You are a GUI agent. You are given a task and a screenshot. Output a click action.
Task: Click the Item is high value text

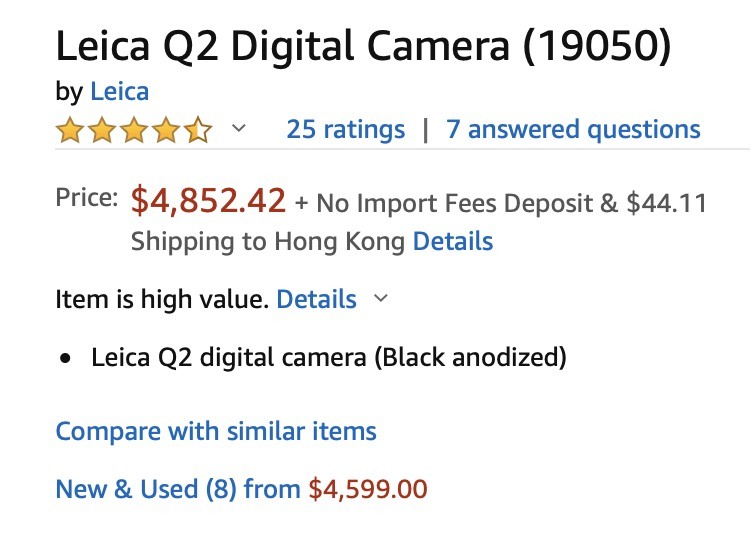pyautogui.click(x=162, y=299)
